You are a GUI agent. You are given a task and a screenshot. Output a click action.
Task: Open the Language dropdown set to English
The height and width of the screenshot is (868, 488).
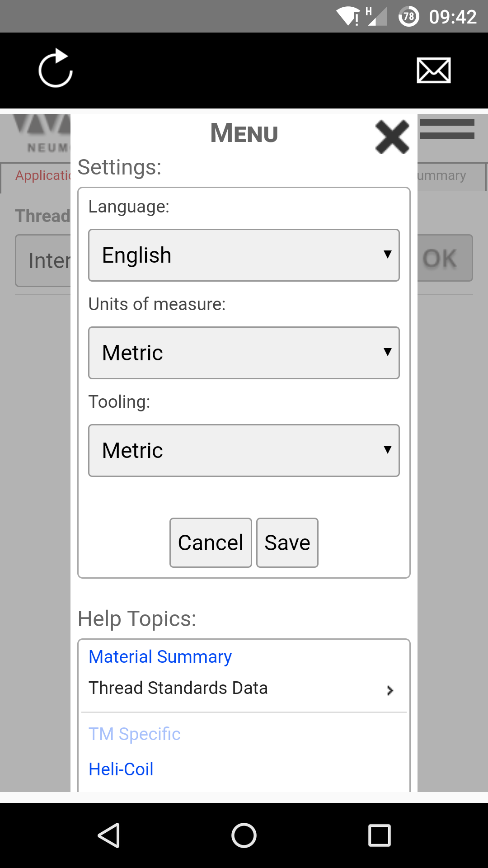point(244,255)
